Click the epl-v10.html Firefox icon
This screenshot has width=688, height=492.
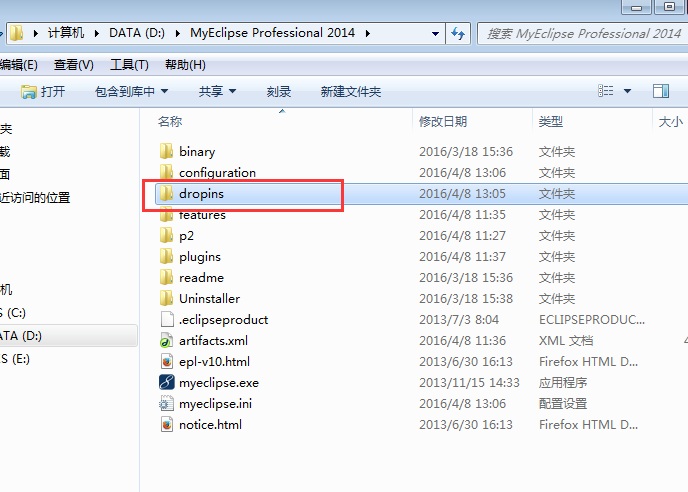click(167, 362)
